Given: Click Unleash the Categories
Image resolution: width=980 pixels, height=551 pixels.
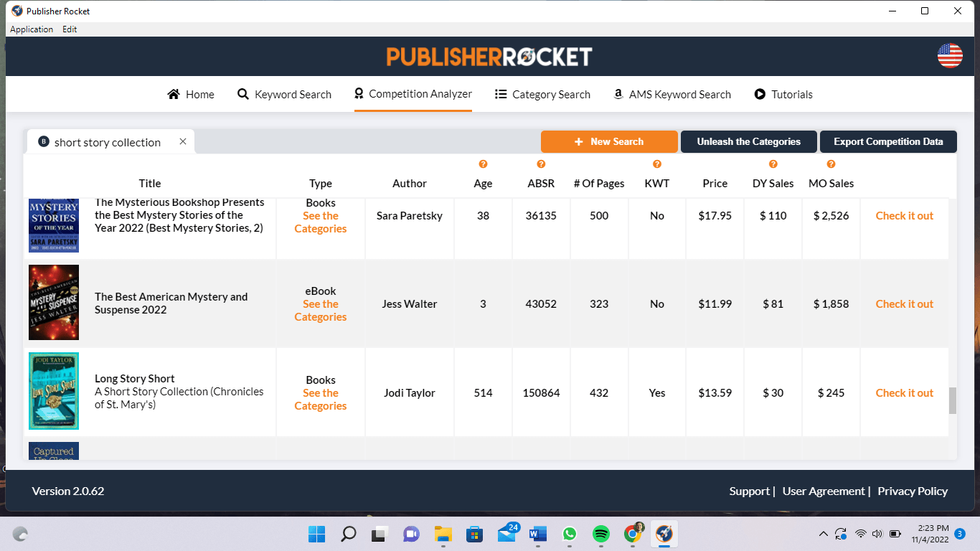Looking at the screenshot, I should click(748, 141).
